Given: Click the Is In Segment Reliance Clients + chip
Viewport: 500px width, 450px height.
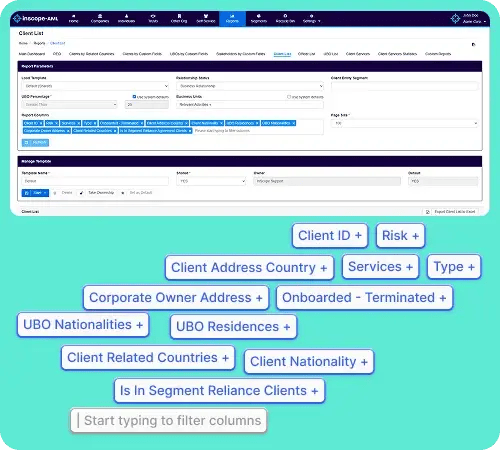Looking at the screenshot, I should pos(219,391).
